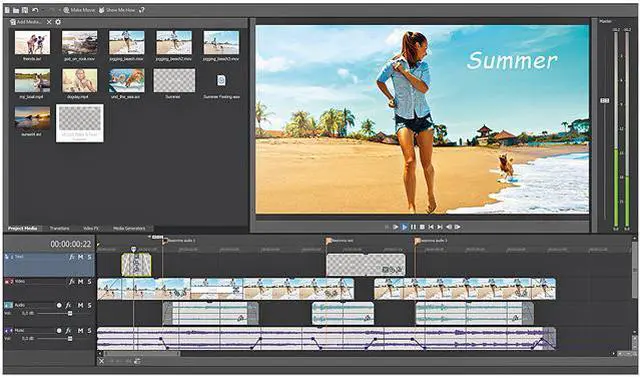This screenshot has width=640, height=378.
Task: Step to previous frame in preview
Action: 449,227
